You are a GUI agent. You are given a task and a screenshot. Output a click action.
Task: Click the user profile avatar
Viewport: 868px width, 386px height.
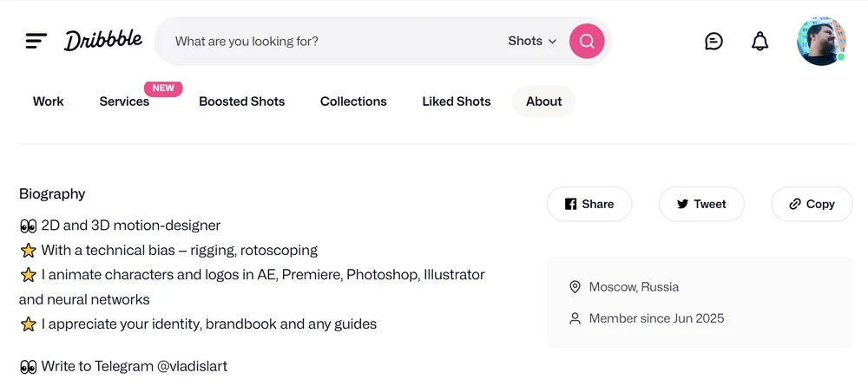[x=820, y=41]
